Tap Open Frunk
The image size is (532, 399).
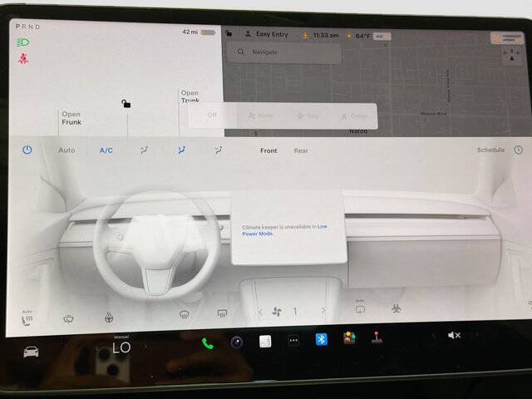click(71, 118)
